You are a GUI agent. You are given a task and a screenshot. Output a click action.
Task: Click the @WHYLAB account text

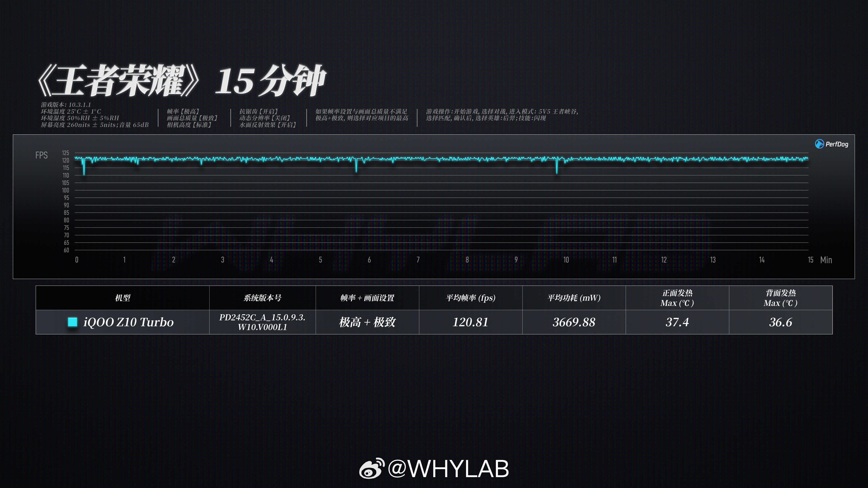pos(448,469)
